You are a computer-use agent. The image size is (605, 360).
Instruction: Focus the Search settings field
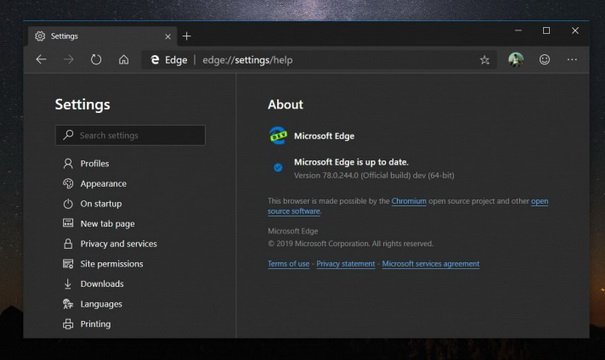click(x=130, y=135)
